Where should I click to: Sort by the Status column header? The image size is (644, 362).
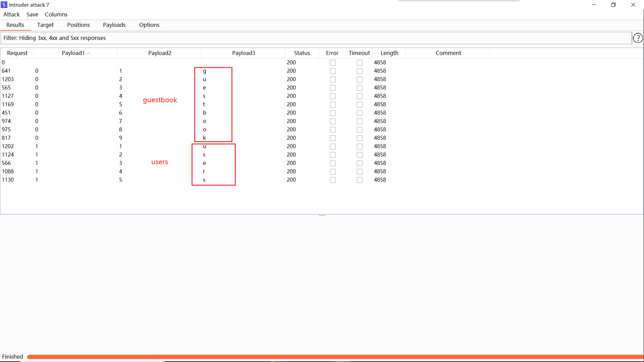[x=302, y=53]
